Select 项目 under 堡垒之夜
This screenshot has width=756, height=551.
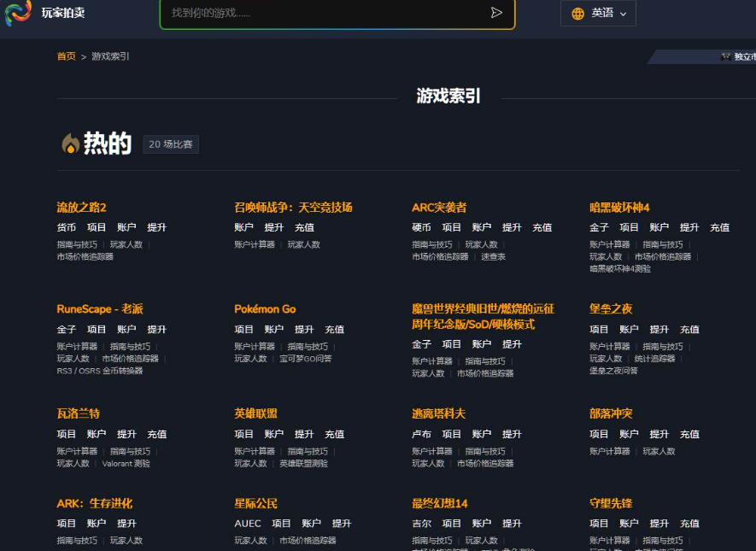[599, 330]
